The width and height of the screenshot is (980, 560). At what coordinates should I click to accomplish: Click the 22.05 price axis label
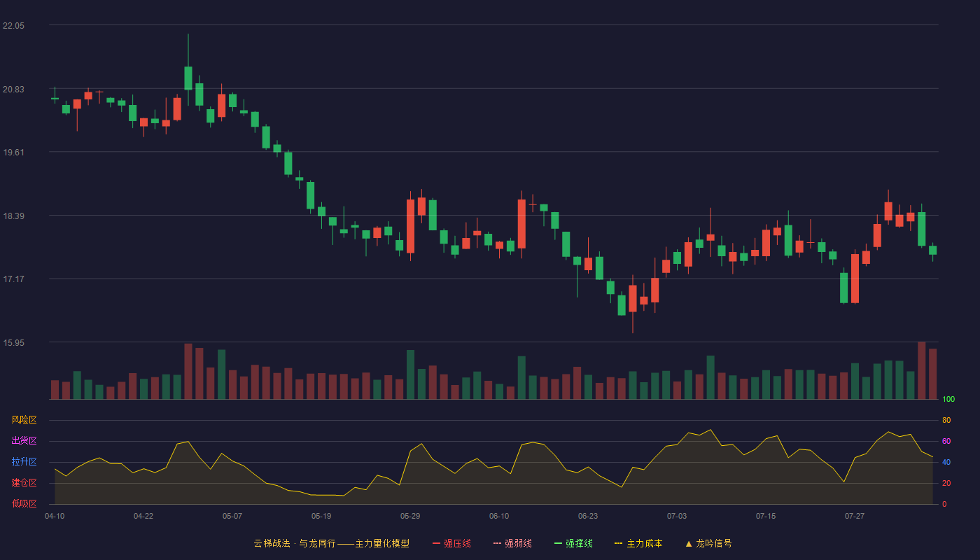click(x=14, y=26)
